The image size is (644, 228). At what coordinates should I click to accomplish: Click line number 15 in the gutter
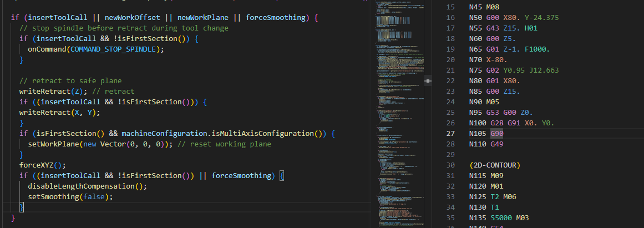coord(450,7)
